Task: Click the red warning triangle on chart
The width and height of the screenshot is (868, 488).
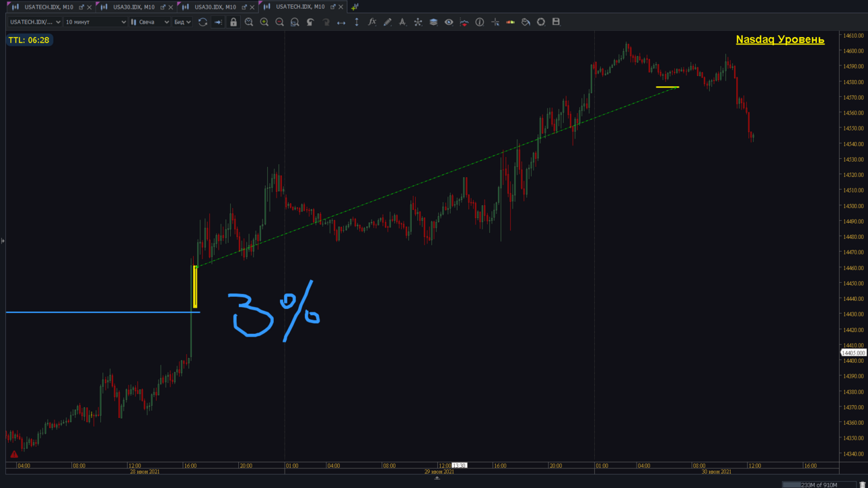Action: 13,454
